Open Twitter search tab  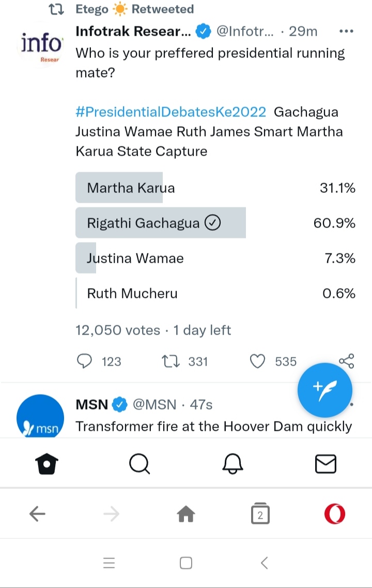tap(139, 464)
